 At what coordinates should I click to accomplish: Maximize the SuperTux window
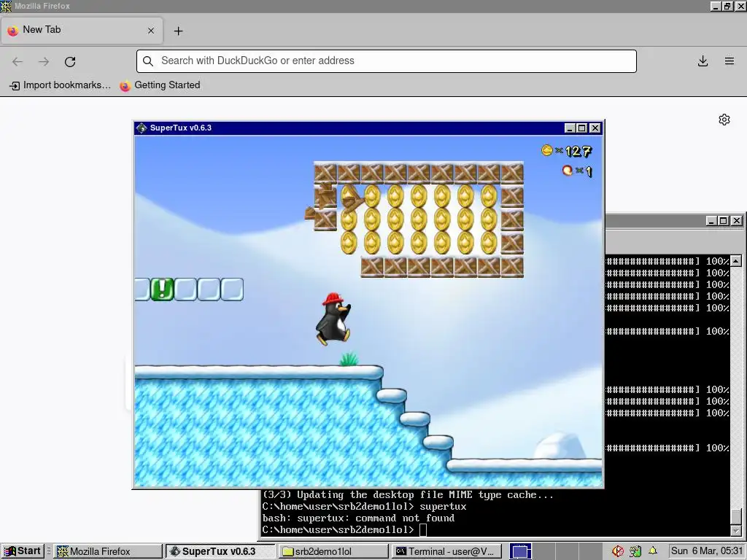pos(581,128)
